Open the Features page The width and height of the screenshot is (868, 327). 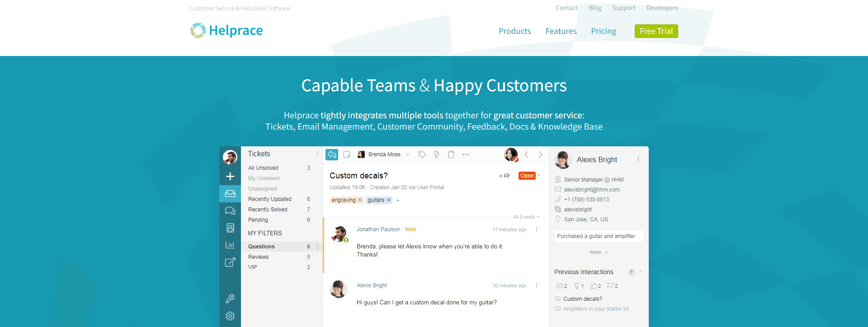[561, 31]
